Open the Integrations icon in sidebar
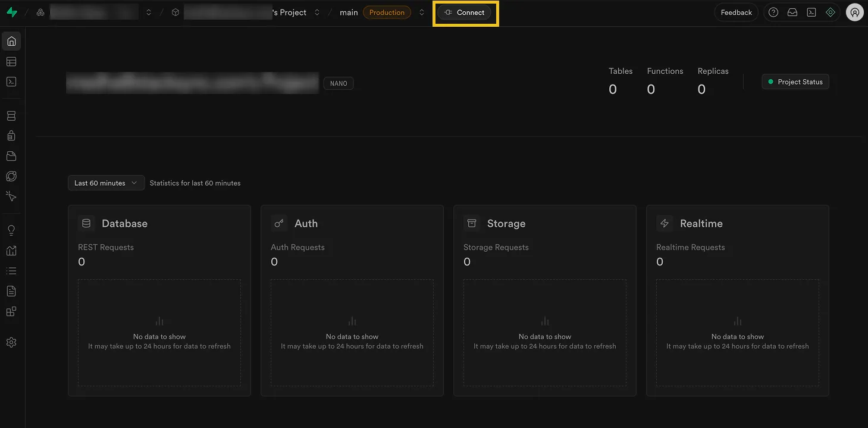Viewport: 868px width, 428px height. click(x=11, y=311)
